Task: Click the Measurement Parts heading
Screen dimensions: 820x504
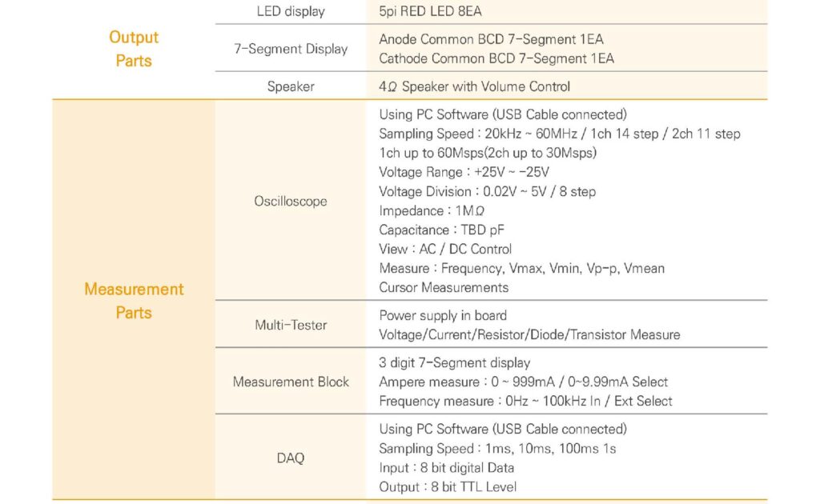Action: (x=134, y=300)
